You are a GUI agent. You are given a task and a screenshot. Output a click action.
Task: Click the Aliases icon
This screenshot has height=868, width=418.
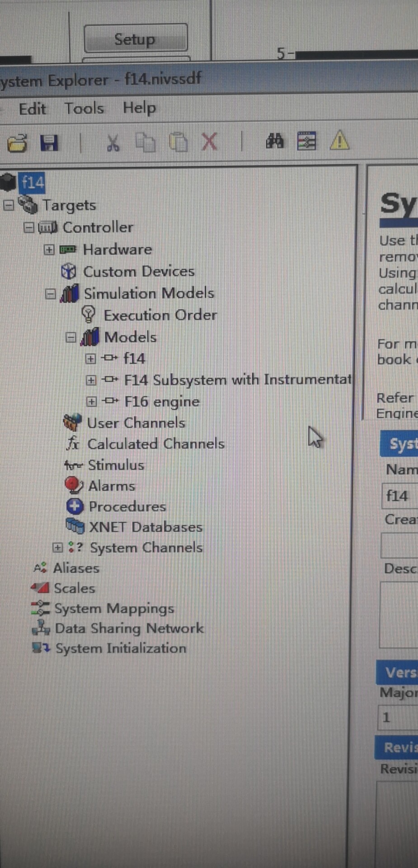click(x=40, y=568)
